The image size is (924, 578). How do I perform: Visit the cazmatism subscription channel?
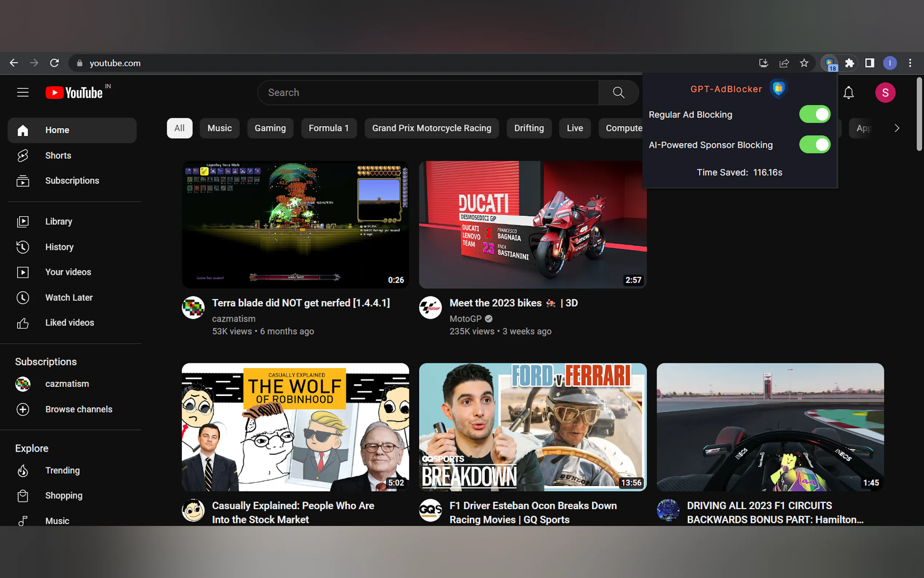coord(67,384)
